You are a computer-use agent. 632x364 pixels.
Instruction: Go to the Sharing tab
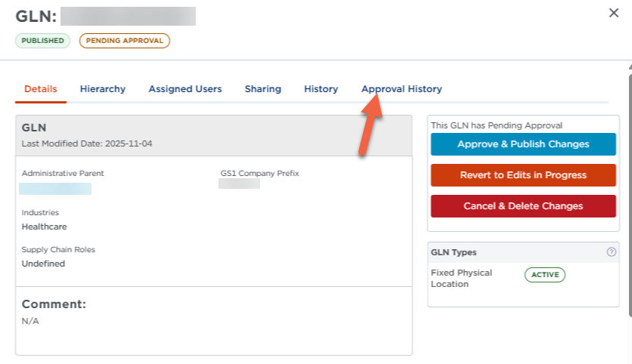click(x=262, y=89)
